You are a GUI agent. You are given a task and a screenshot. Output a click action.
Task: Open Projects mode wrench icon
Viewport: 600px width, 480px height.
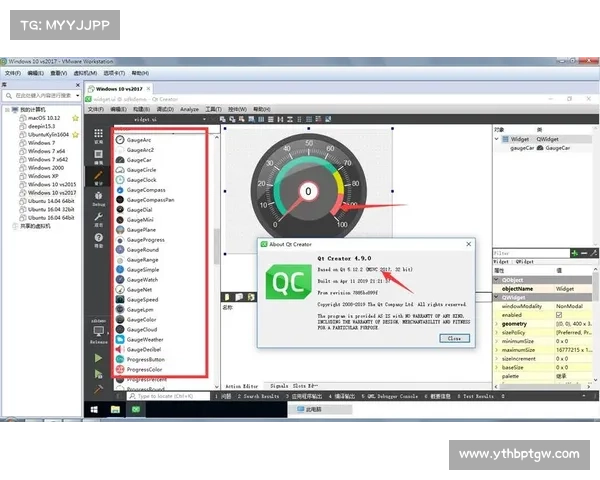coord(98,219)
